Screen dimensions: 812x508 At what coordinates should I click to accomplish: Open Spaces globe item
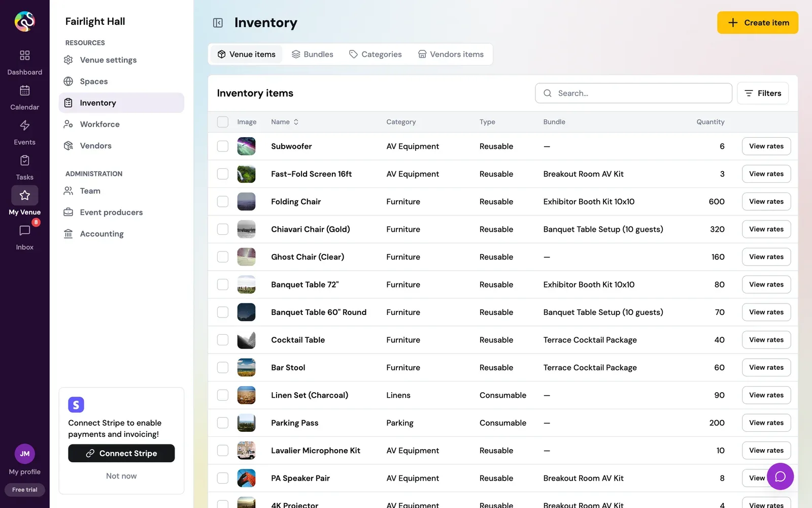coord(121,81)
